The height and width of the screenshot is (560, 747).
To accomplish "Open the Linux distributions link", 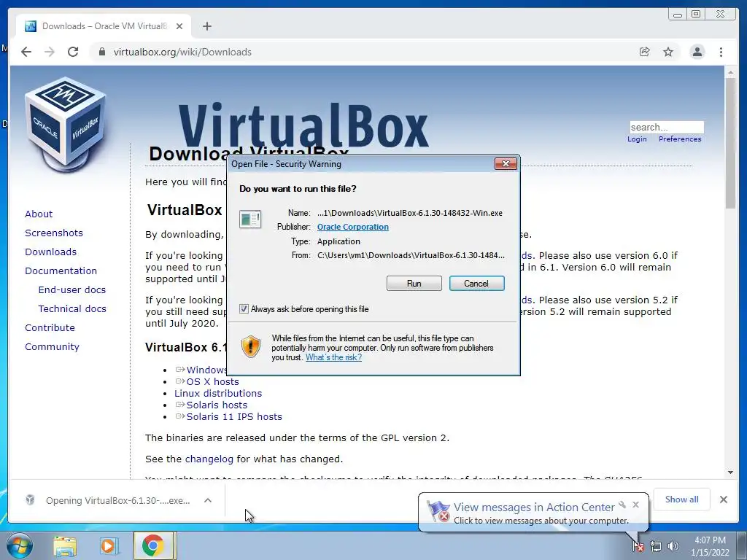I will tap(217, 393).
